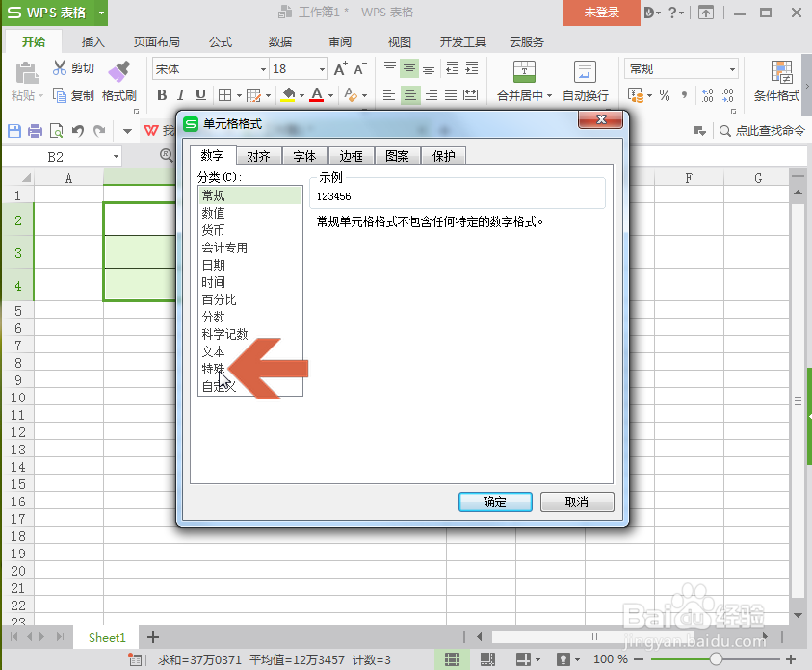
Task: Click the 确定 button to confirm
Action: (494, 502)
